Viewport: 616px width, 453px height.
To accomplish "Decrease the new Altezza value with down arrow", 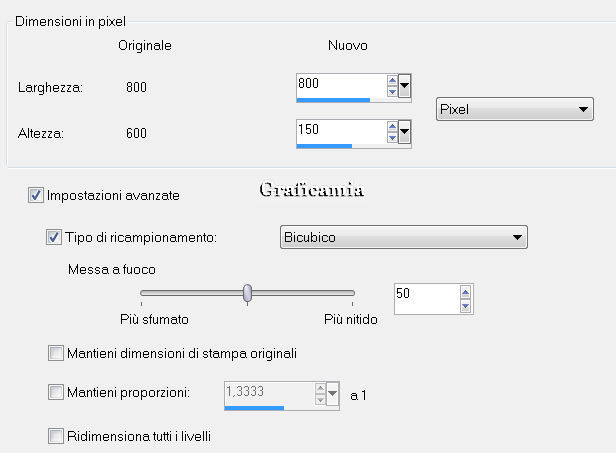I will (x=392, y=138).
